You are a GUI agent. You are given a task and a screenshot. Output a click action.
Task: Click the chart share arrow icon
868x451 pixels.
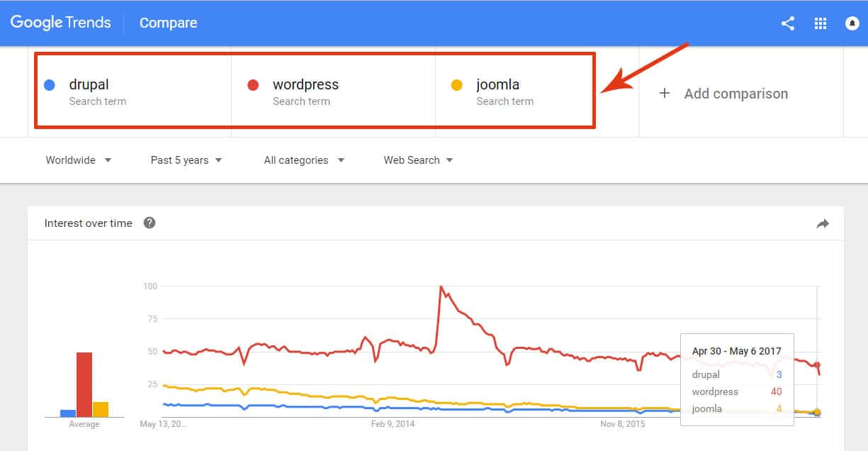(822, 224)
